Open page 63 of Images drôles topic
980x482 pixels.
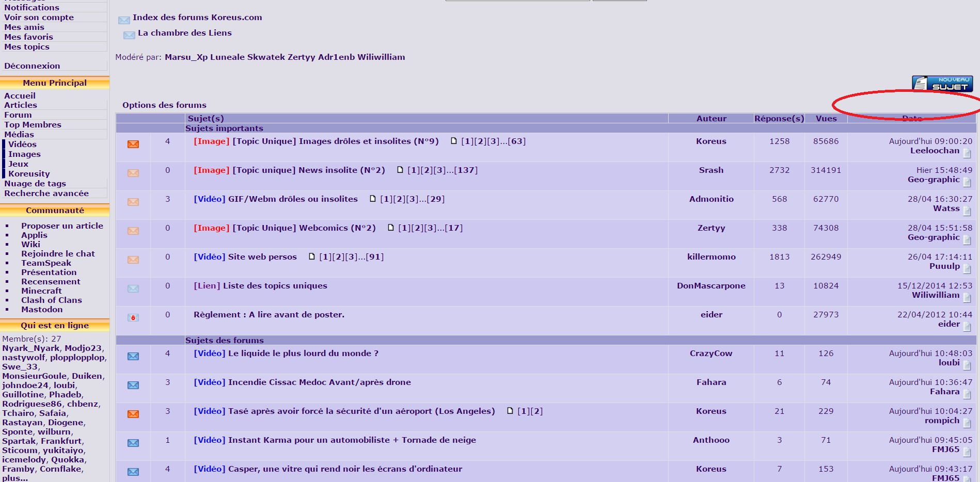coord(516,141)
